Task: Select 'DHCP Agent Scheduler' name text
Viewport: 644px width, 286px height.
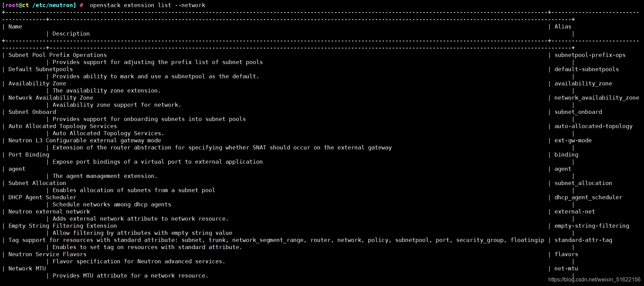Action: point(42,198)
